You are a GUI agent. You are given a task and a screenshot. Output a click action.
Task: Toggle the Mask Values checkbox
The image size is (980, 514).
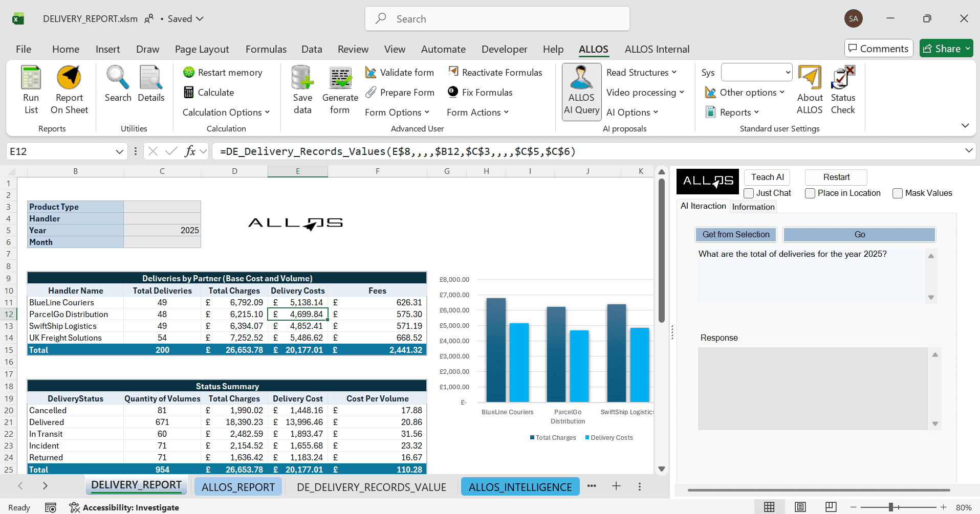click(x=898, y=193)
